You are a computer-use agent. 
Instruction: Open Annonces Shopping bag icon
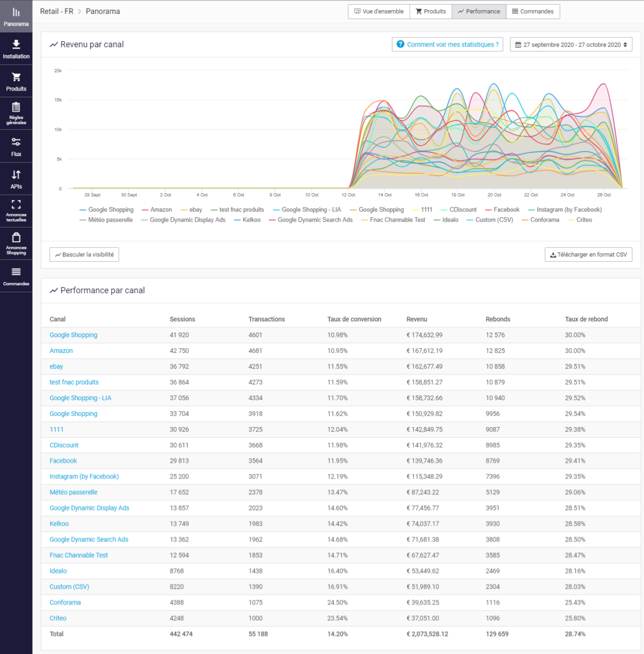[x=16, y=238]
